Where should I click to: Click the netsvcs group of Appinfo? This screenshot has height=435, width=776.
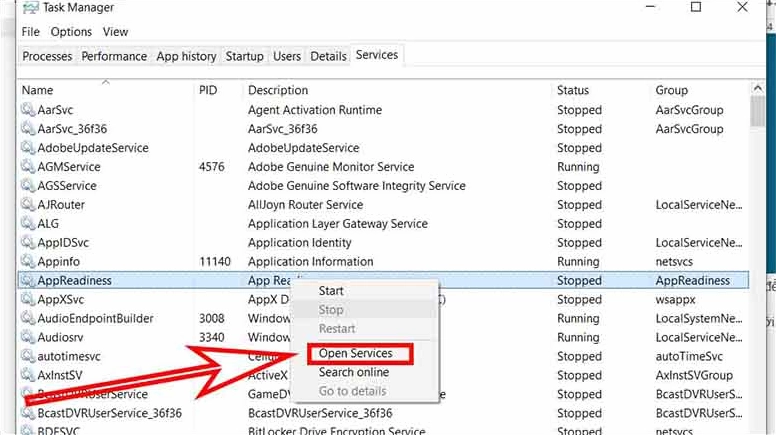pyautogui.click(x=674, y=261)
